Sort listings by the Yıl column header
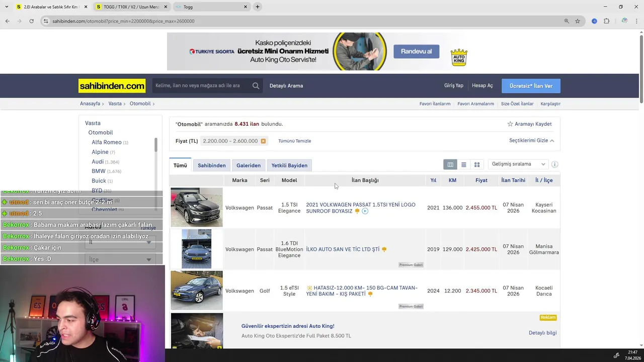Screen dimensions: 644x362 click(433, 180)
